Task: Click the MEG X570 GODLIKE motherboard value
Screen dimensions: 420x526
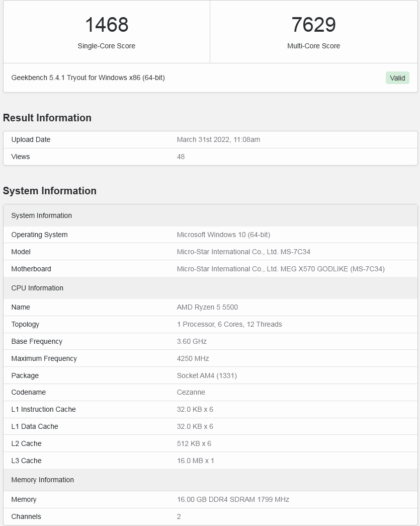Action: [x=281, y=269]
